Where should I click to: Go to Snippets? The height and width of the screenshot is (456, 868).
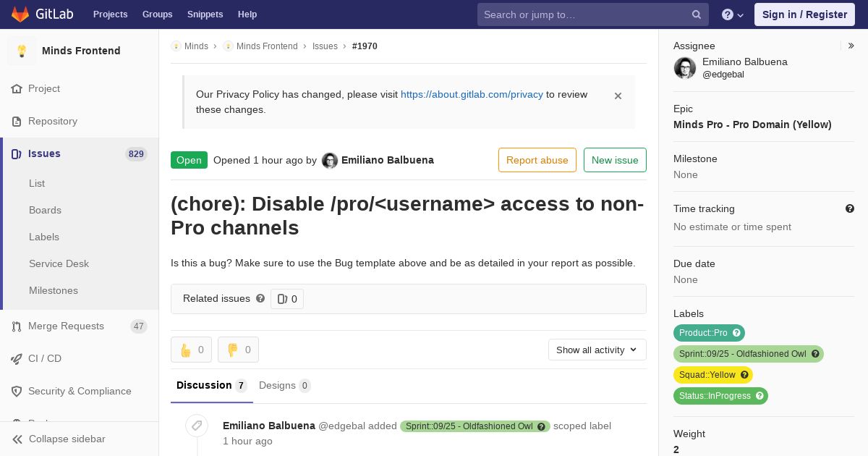point(205,14)
